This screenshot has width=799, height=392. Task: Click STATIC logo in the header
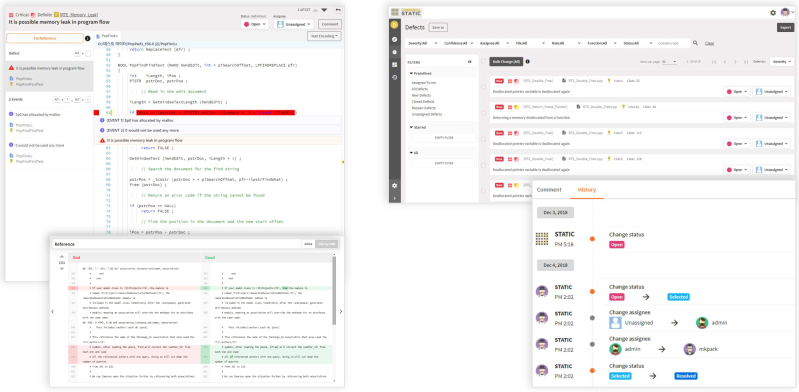[406, 12]
